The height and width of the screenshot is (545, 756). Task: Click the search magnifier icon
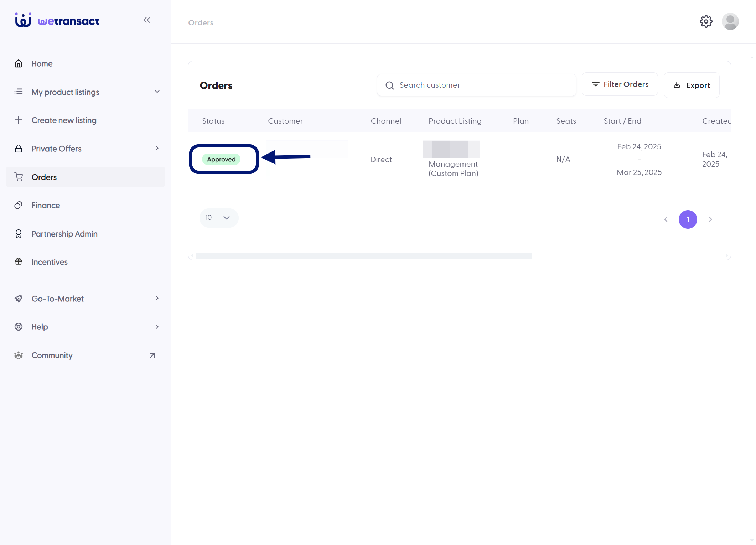(x=390, y=85)
